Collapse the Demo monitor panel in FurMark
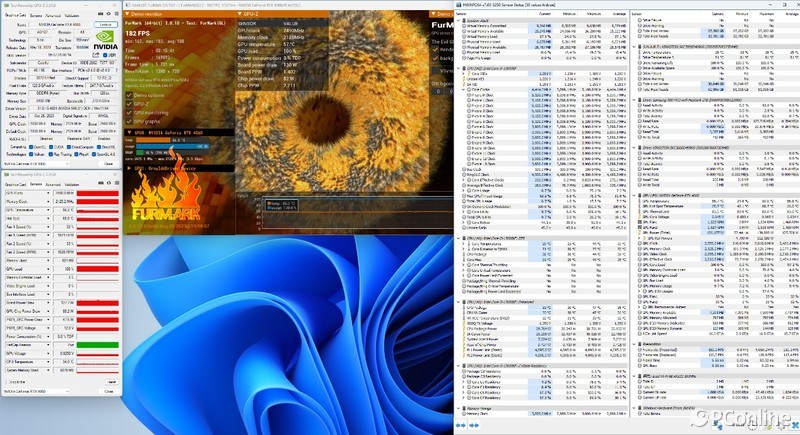This screenshot has width=800, height=435. pyautogui.click(x=128, y=14)
